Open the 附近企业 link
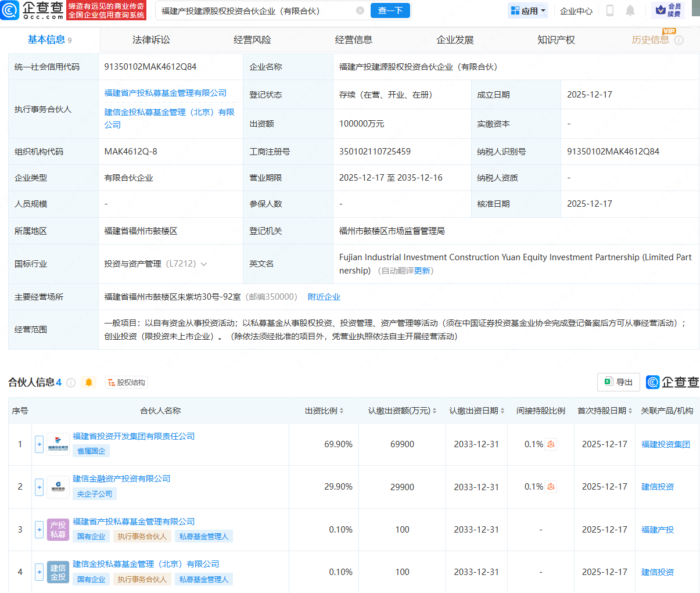The width and height of the screenshot is (700, 593). (324, 297)
